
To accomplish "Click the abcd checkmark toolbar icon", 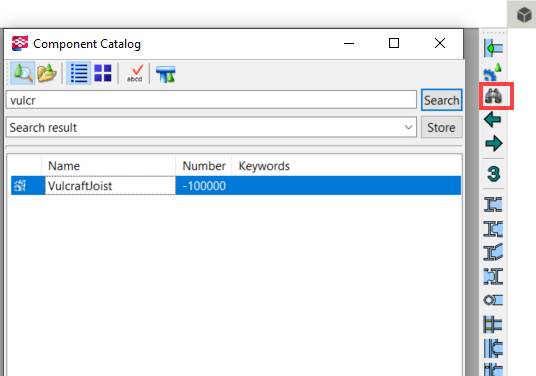I will coord(135,73).
